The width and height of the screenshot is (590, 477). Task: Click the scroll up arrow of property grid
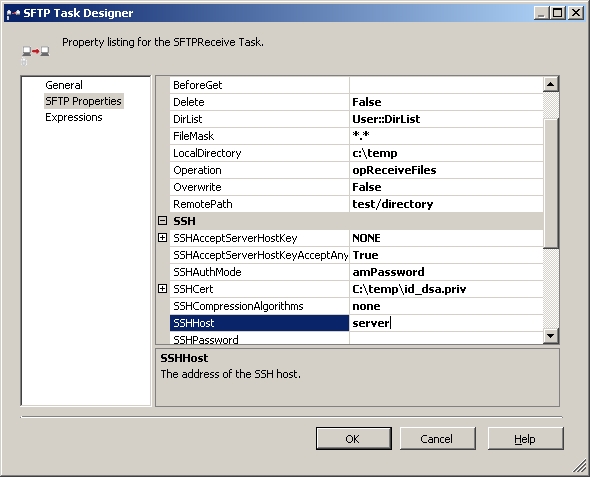coord(551,84)
